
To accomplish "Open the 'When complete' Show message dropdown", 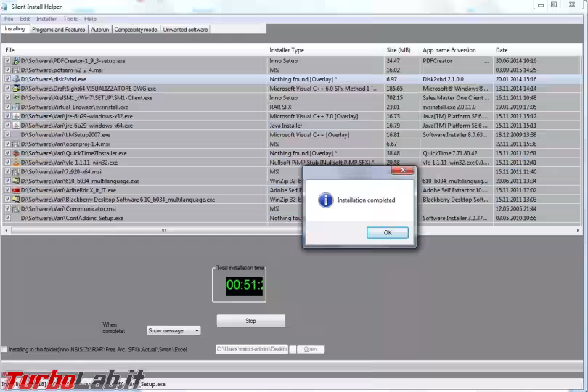I will [x=173, y=330].
